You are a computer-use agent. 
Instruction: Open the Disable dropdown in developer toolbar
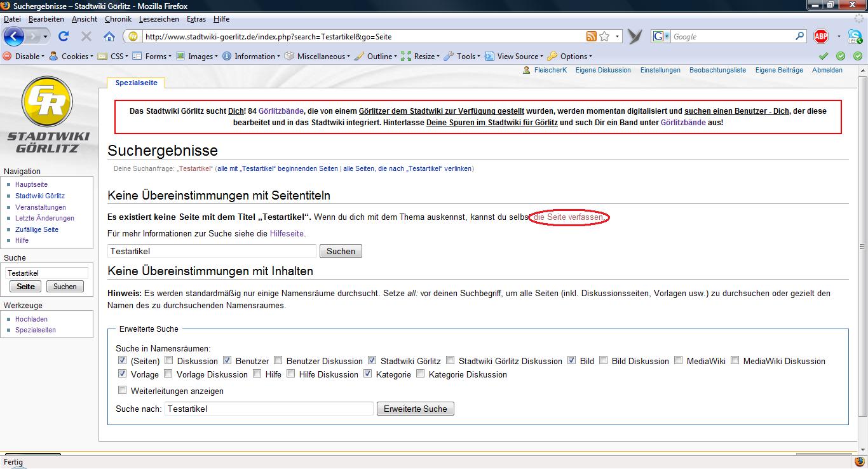coord(24,56)
